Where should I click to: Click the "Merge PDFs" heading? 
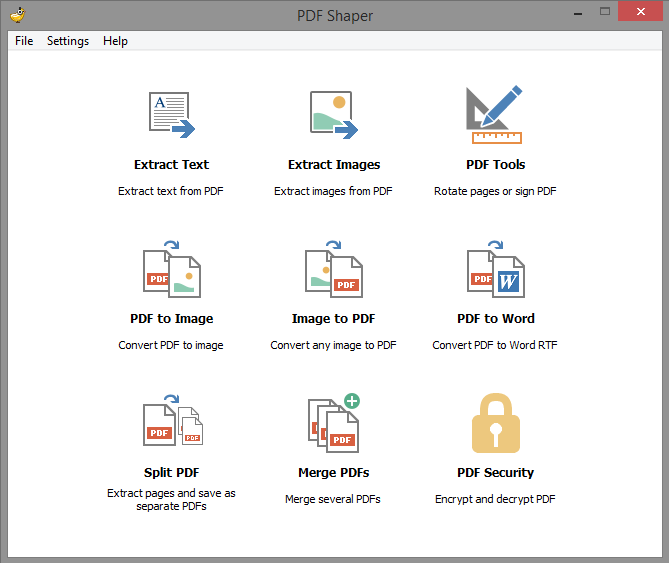point(334,473)
